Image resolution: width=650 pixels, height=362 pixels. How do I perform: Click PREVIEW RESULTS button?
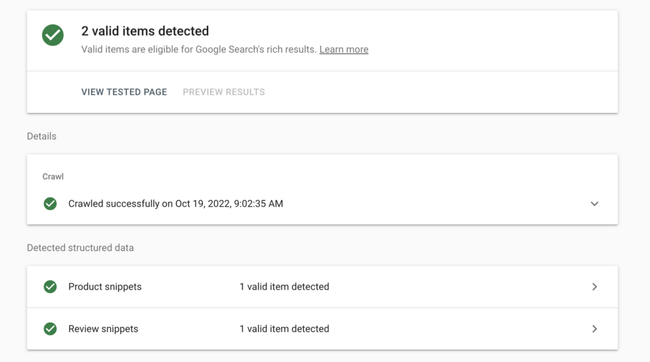[224, 92]
